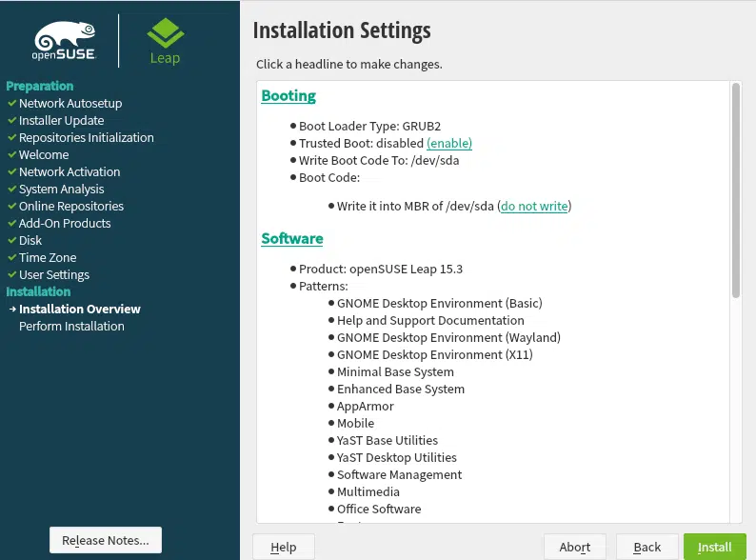Click the checkmark beside Time Zone step
756x560 pixels.
pyautogui.click(x=11, y=257)
